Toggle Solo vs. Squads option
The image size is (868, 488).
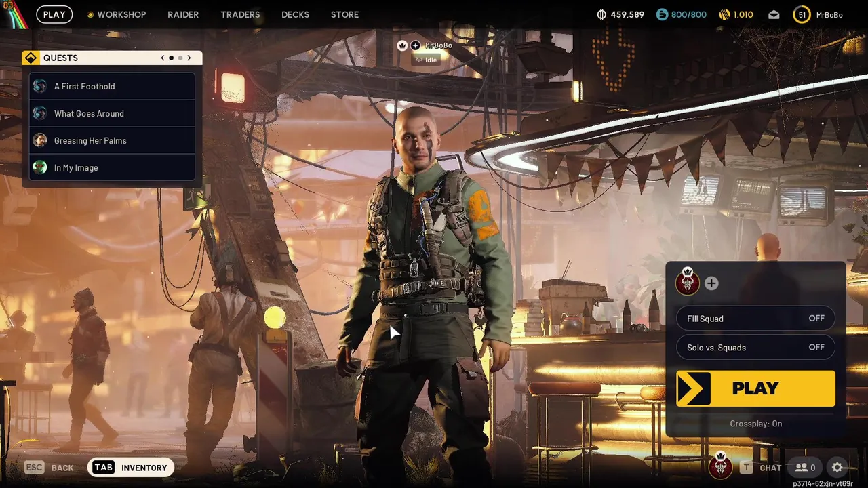click(x=755, y=348)
